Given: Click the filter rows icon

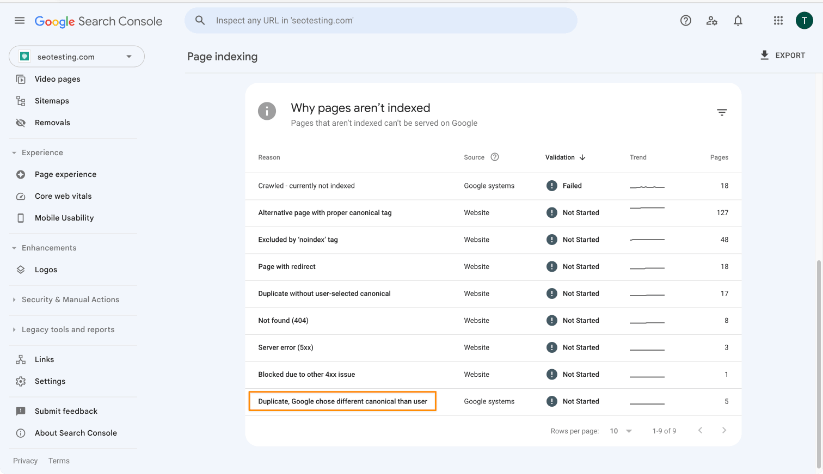Looking at the screenshot, I should [722, 112].
